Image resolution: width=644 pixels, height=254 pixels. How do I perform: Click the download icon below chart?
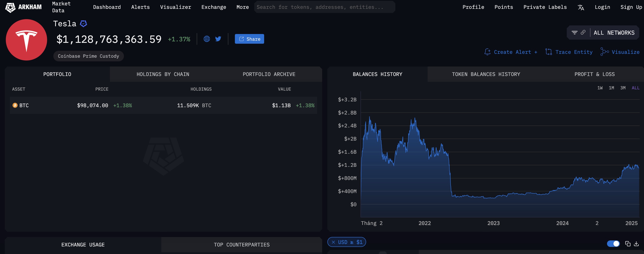click(x=636, y=243)
